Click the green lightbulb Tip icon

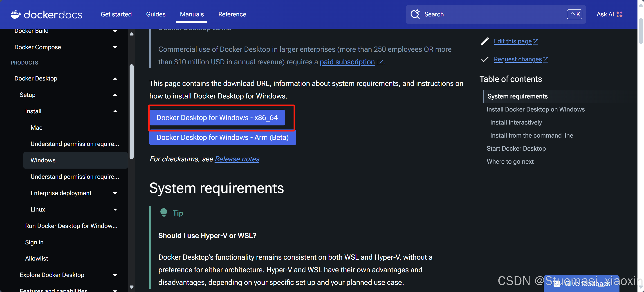tap(164, 213)
